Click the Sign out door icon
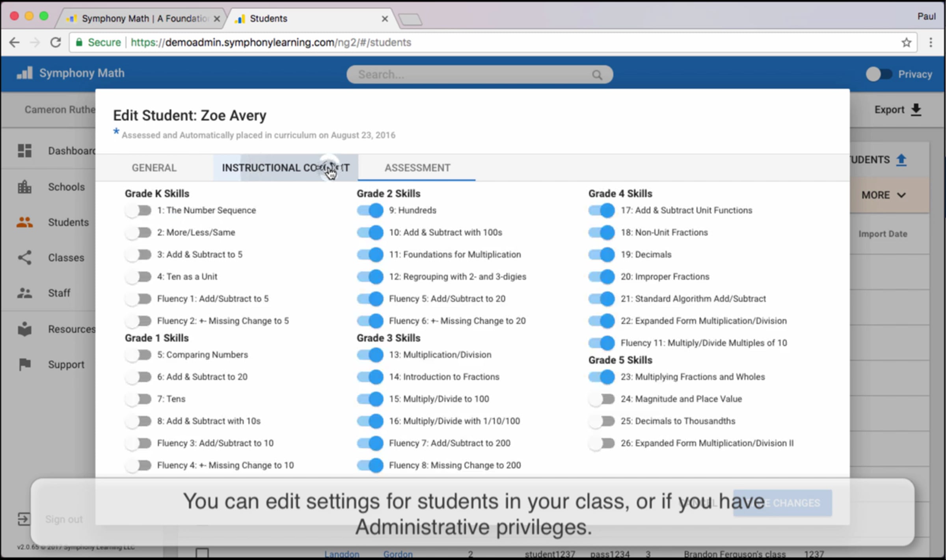The width and height of the screenshot is (946, 560). click(24, 519)
